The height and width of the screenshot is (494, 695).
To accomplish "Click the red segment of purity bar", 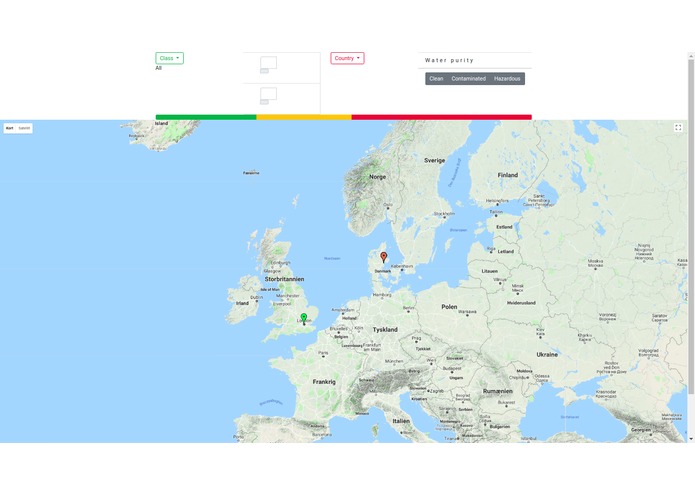I will [x=441, y=117].
